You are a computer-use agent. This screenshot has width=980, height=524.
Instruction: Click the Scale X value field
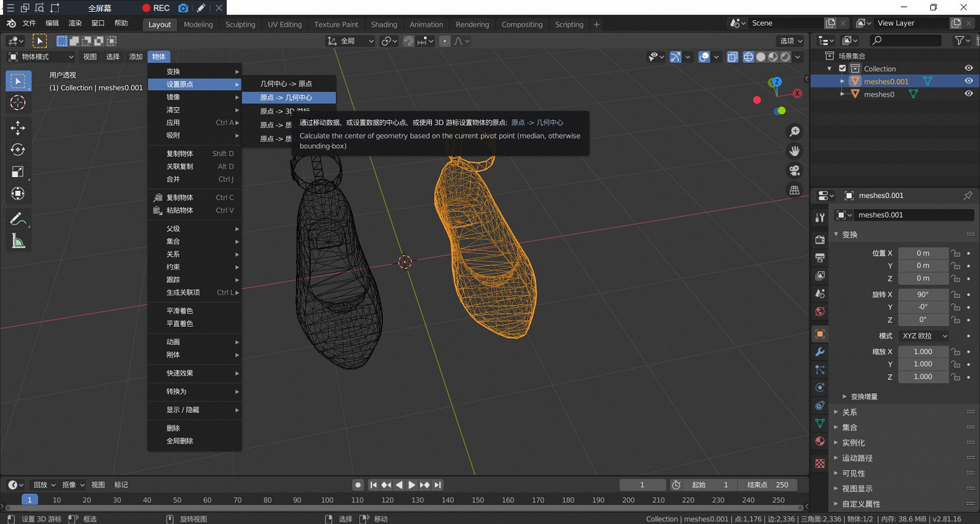923,352
